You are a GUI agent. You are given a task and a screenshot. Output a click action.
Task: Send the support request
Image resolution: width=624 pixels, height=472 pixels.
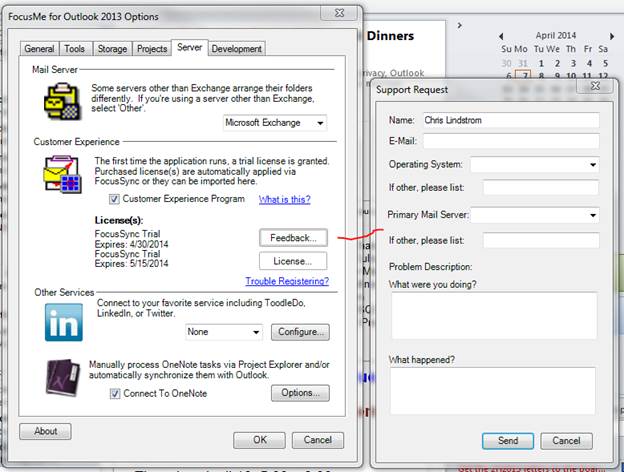click(x=508, y=441)
